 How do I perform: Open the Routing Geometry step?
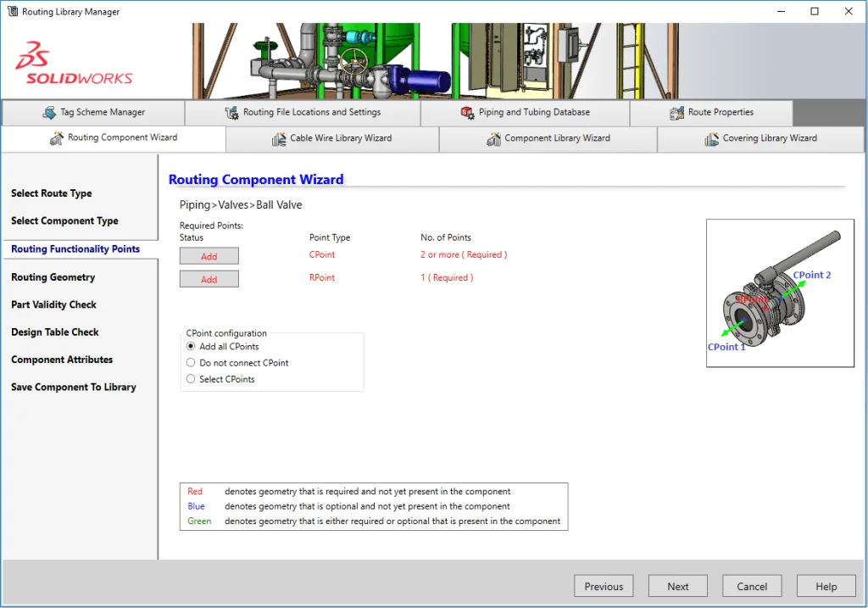tap(53, 277)
